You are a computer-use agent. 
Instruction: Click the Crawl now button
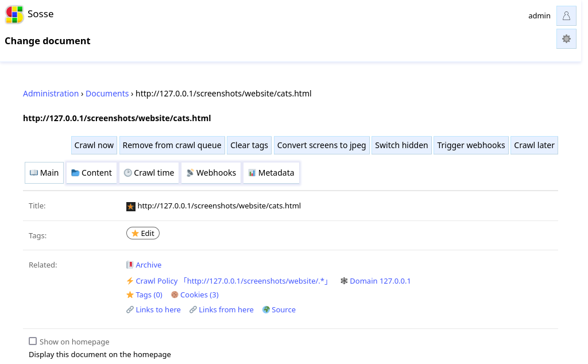pos(94,145)
